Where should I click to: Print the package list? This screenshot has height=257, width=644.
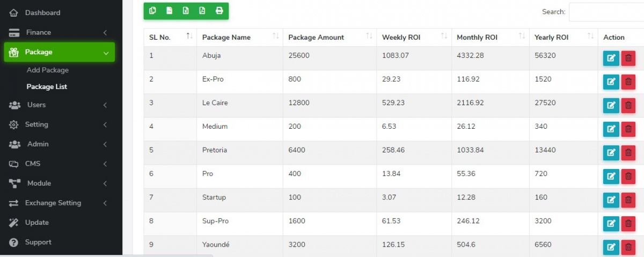coord(219,11)
